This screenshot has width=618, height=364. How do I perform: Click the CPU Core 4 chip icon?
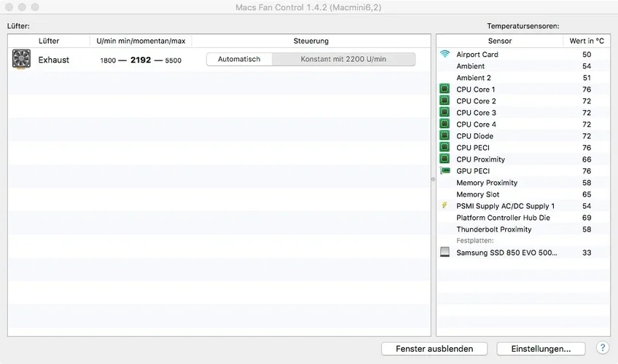[x=445, y=124]
